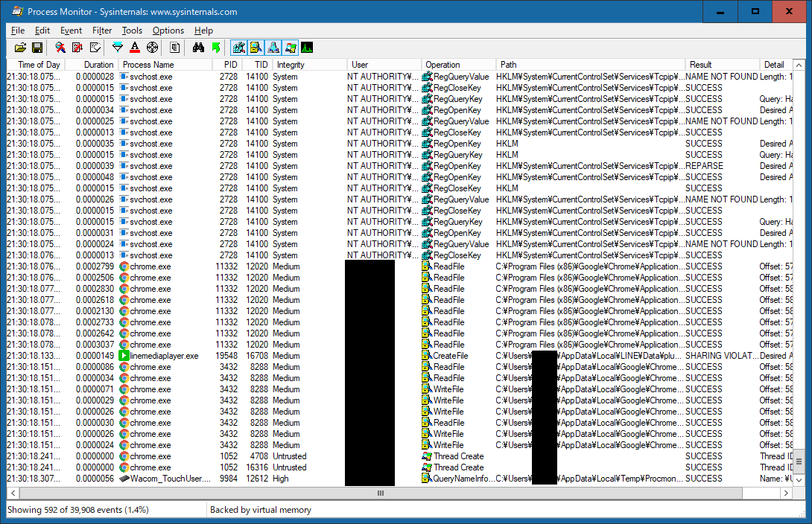Image resolution: width=812 pixels, height=524 pixels.
Task: Click the Result column header
Action: click(x=723, y=65)
